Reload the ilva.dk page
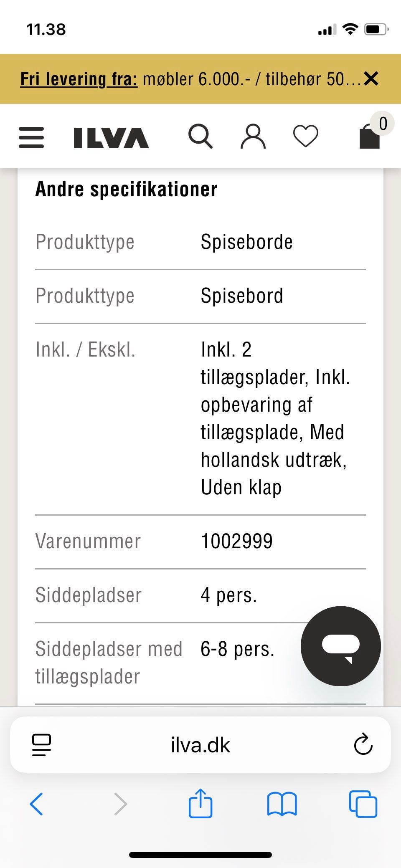 pos(363,746)
